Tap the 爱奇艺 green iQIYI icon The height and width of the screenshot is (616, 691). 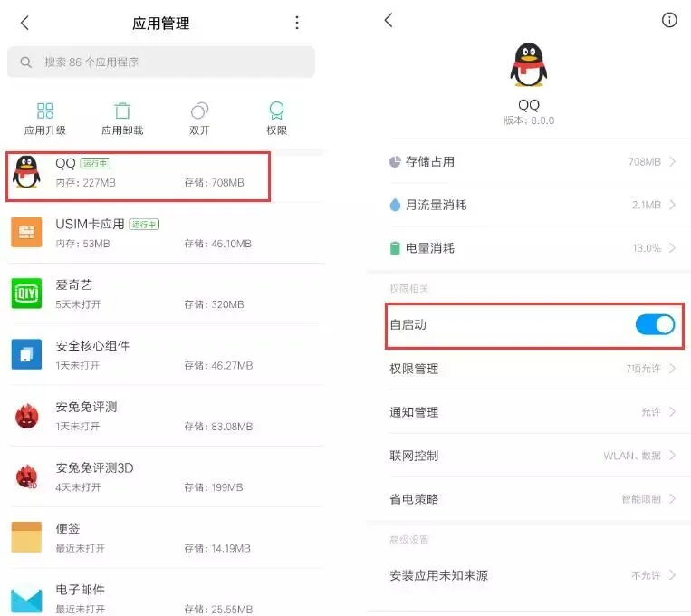(x=26, y=294)
